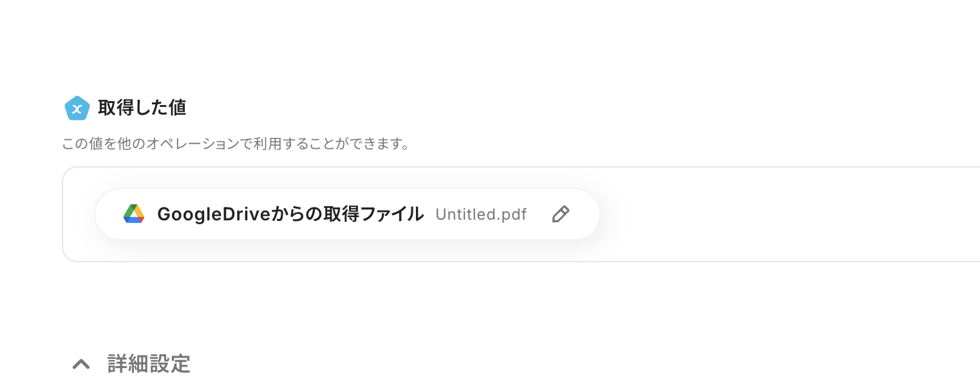The image size is (980, 384).
Task: Click the blue pentagon icon beside 取得した値
Action: [77, 108]
